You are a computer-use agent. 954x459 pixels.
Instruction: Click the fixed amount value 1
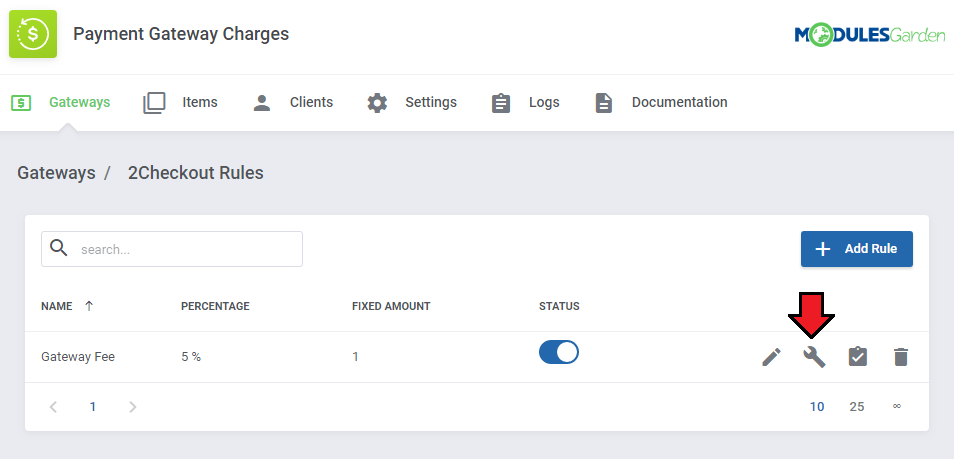[355, 357]
